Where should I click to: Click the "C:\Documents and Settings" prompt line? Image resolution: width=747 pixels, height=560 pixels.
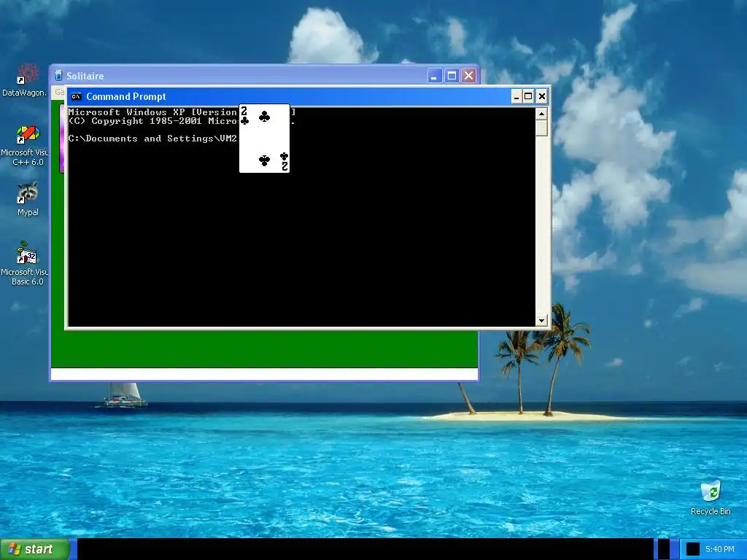point(152,139)
